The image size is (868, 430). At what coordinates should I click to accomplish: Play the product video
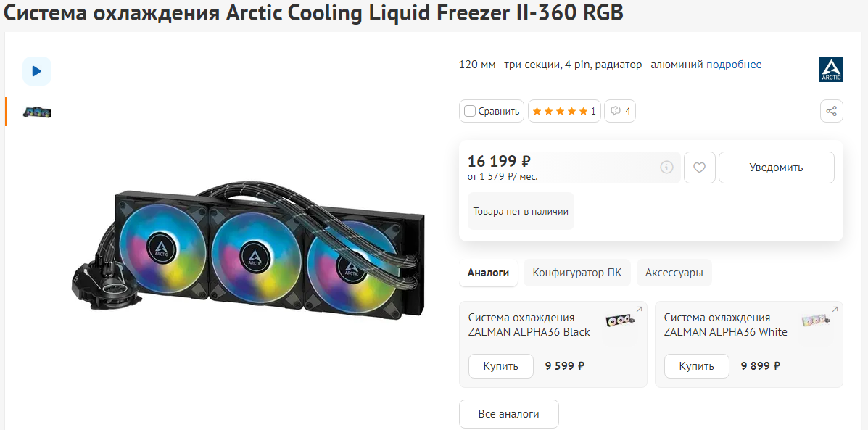click(37, 71)
